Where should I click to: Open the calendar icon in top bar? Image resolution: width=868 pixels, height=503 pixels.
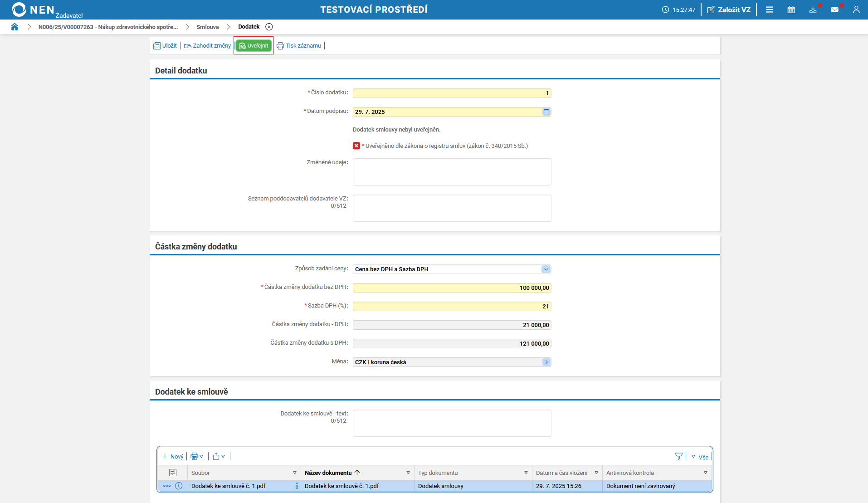pos(791,10)
